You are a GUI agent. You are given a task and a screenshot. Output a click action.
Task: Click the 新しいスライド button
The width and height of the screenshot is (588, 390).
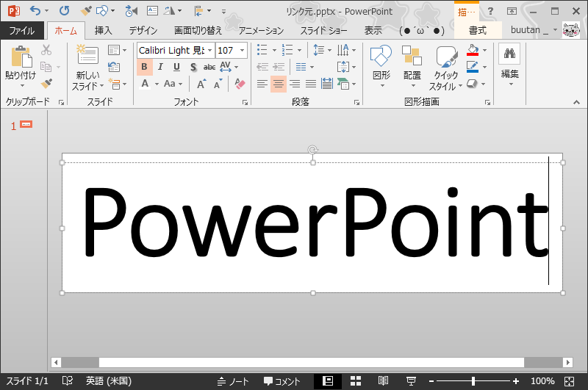click(x=87, y=68)
